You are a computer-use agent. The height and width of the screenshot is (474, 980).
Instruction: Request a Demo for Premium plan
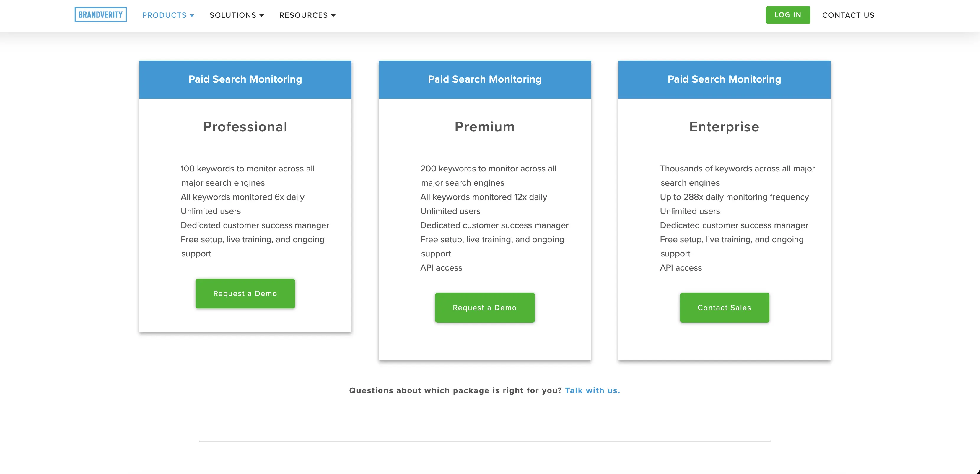(485, 308)
